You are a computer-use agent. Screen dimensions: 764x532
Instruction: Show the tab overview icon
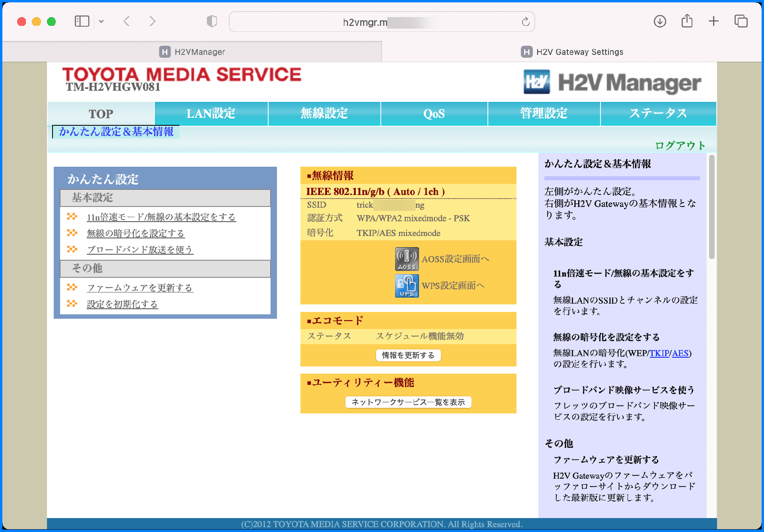pyautogui.click(x=741, y=21)
